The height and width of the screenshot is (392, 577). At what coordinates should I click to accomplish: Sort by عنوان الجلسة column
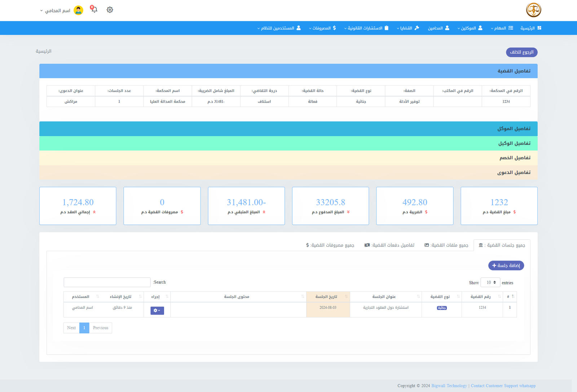(x=386, y=297)
